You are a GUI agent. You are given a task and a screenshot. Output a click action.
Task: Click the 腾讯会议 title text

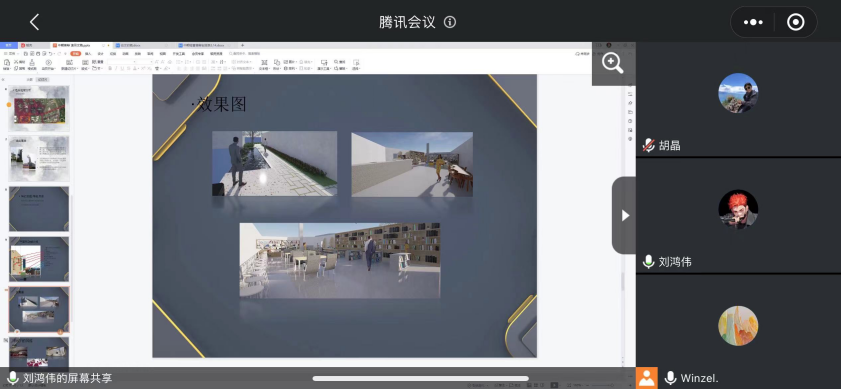(407, 22)
